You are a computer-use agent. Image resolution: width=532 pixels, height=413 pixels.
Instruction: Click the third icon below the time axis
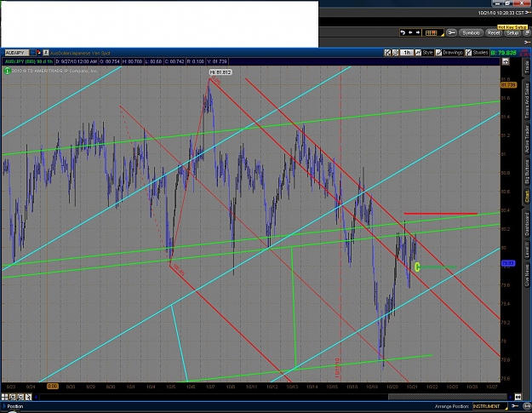pyautogui.click(x=20, y=397)
